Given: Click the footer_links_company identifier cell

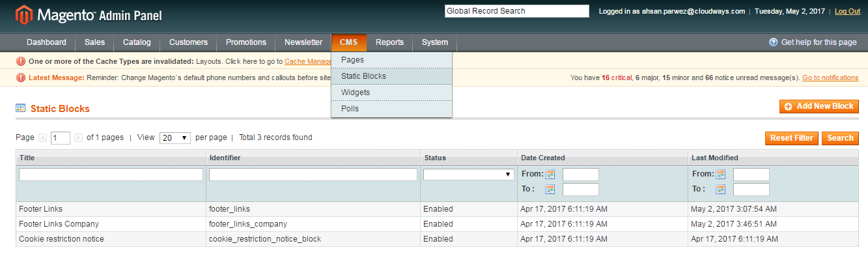Looking at the screenshot, I should [x=313, y=224].
